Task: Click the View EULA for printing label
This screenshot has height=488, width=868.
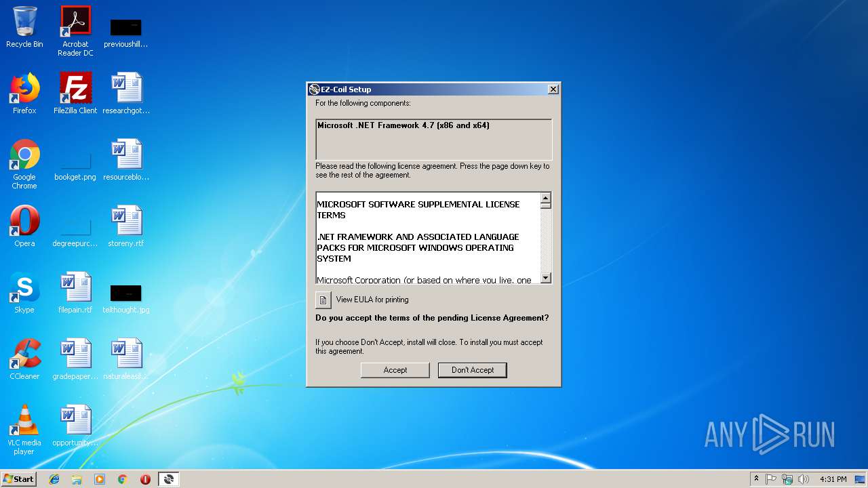Action: [x=372, y=300]
